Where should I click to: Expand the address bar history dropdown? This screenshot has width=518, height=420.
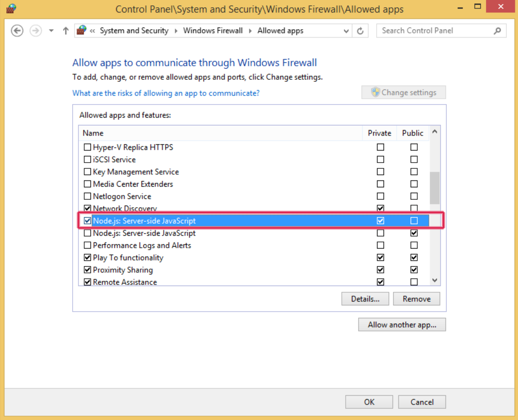pyautogui.click(x=346, y=30)
